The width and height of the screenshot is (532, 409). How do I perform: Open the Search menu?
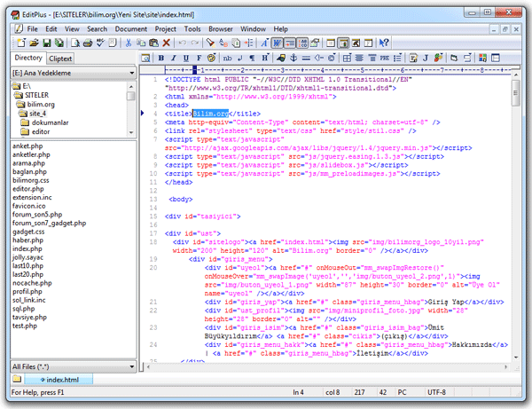(x=97, y=29)
